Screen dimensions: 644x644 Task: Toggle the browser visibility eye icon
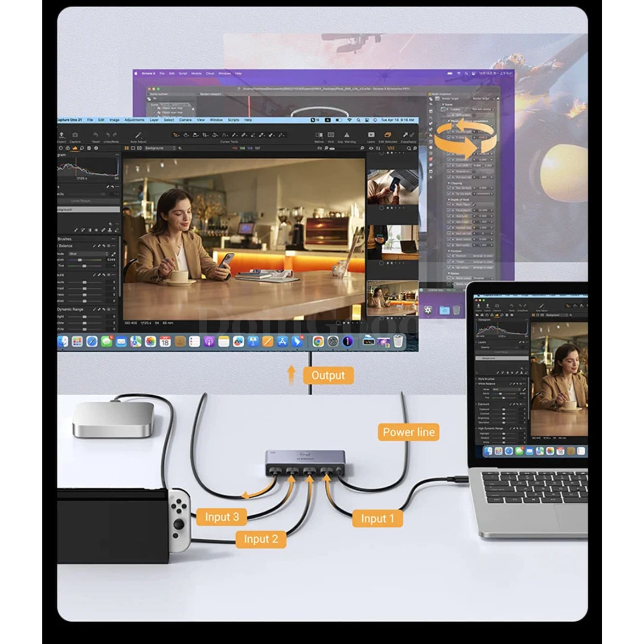tap(371, 148)
